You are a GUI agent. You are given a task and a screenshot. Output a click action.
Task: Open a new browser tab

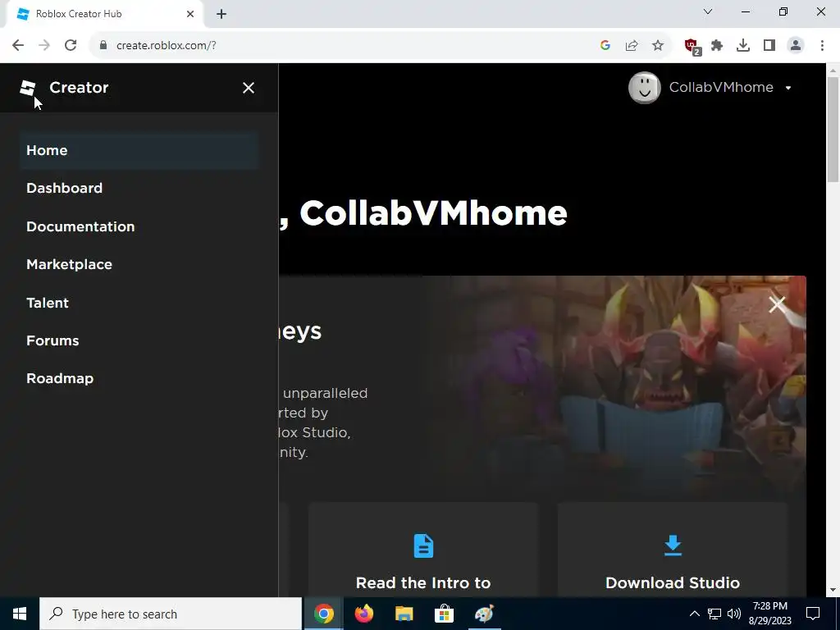point(221,14)
